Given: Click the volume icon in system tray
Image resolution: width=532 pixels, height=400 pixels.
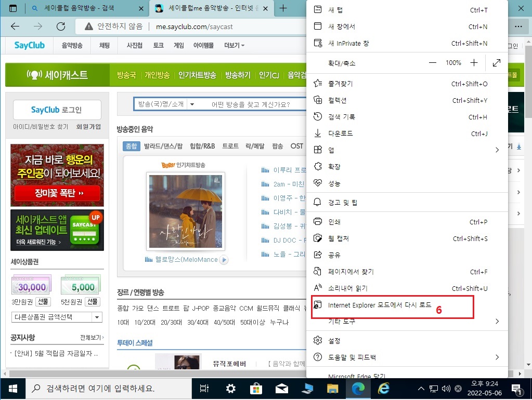Looking at the screenshot, I should tap(446, 389).
